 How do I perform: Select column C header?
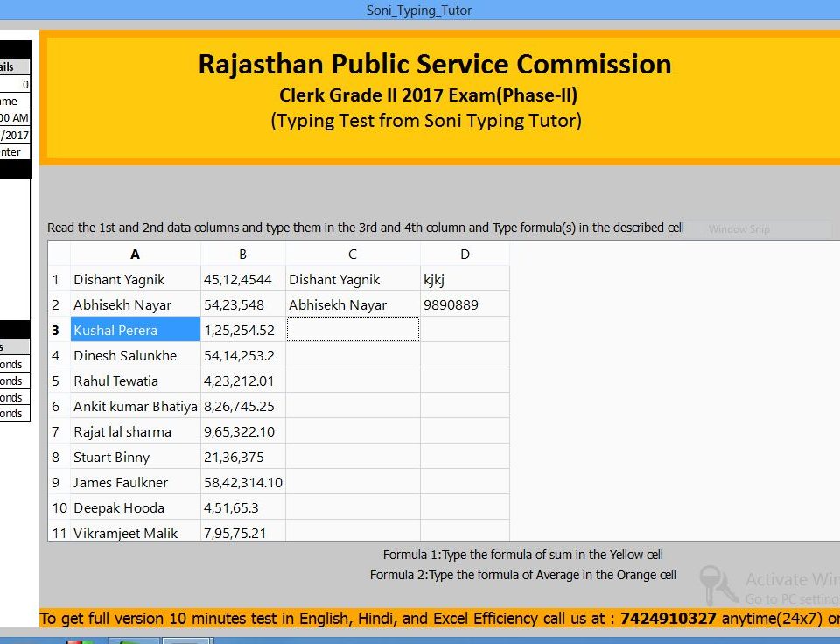353,254
